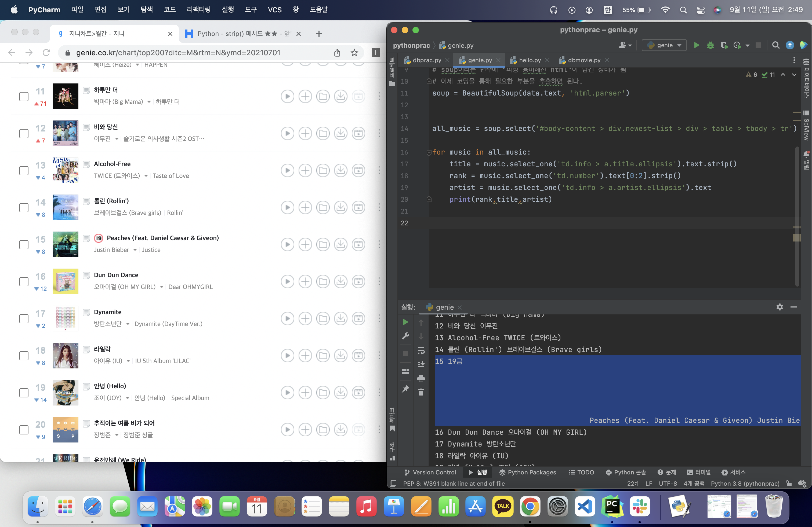Bookmark the Genie page with star icon
This screenshot has width=812, height=527.
point(354,53)
